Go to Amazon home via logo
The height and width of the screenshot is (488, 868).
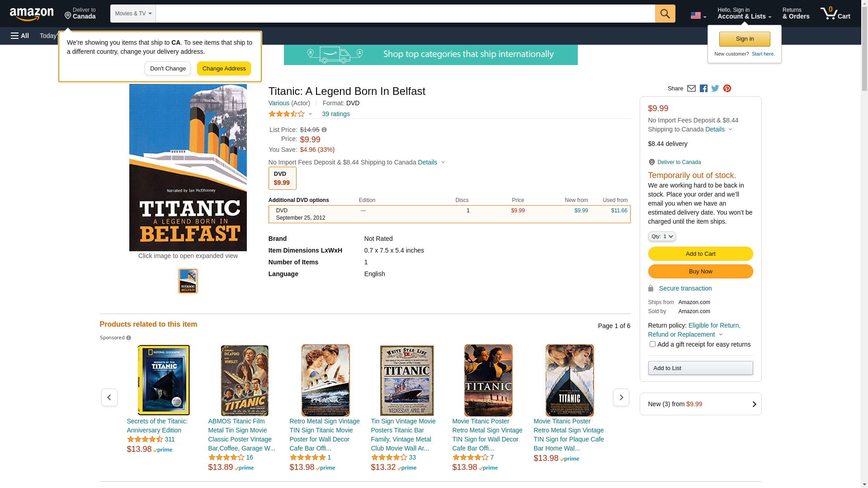click(32, 14)
